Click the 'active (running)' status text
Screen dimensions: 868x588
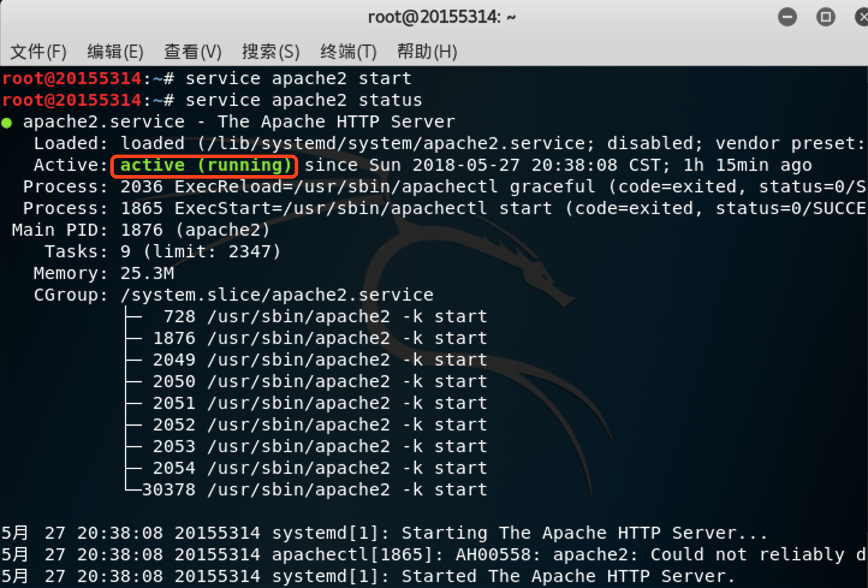pyautogui.click(x=206, y=165)
